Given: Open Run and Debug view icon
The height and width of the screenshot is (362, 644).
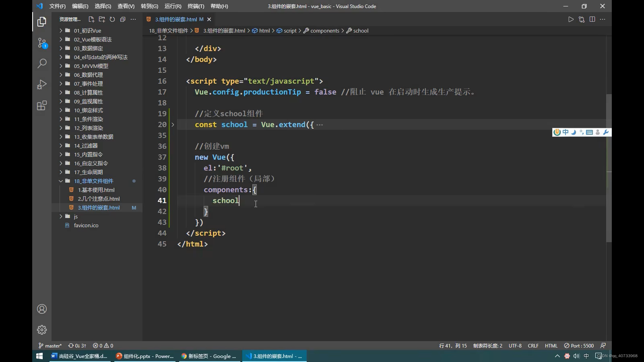Looking at the screenshot, I should tap(42, 84).
